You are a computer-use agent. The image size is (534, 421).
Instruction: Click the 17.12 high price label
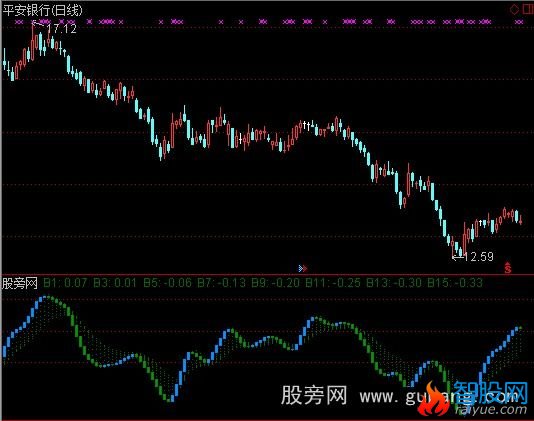[62, 29]
